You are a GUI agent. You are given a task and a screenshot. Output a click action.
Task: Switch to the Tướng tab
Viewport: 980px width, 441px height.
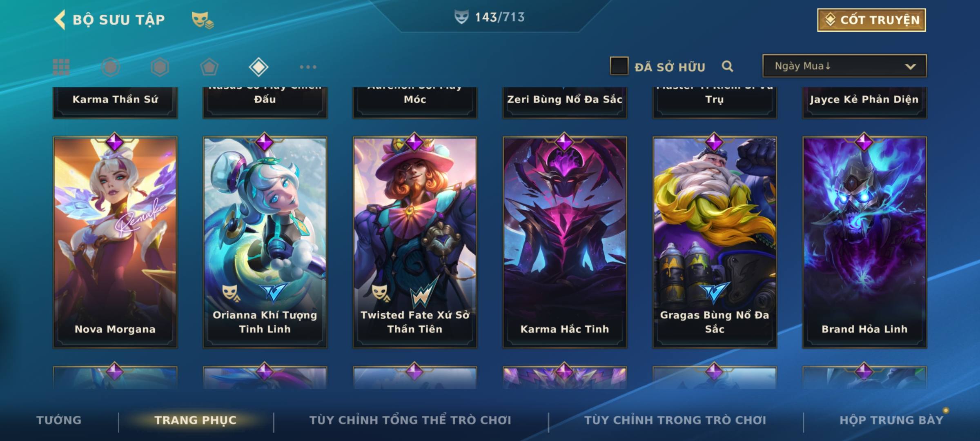[59, 420]
